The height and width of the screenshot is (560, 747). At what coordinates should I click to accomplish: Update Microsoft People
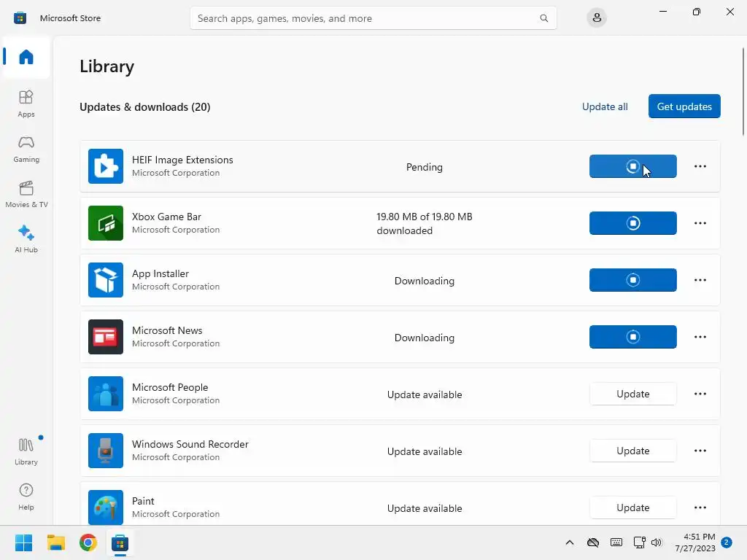coord(632,394)
